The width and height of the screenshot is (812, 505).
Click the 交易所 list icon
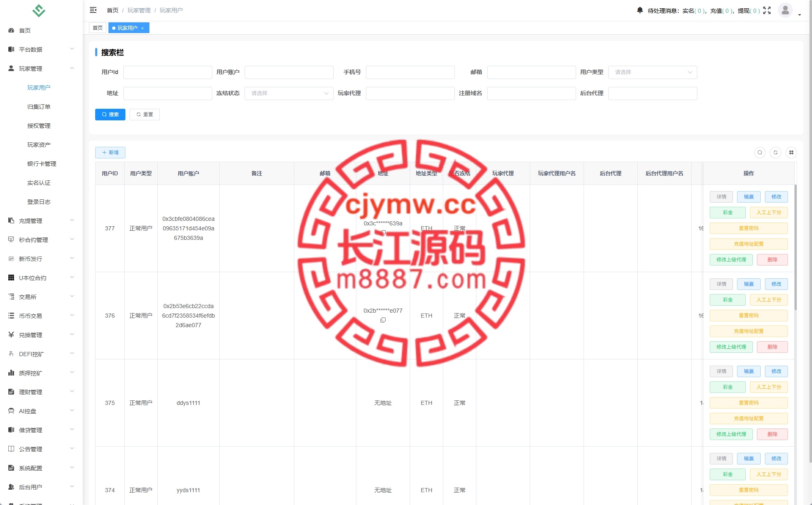(11, 297)
